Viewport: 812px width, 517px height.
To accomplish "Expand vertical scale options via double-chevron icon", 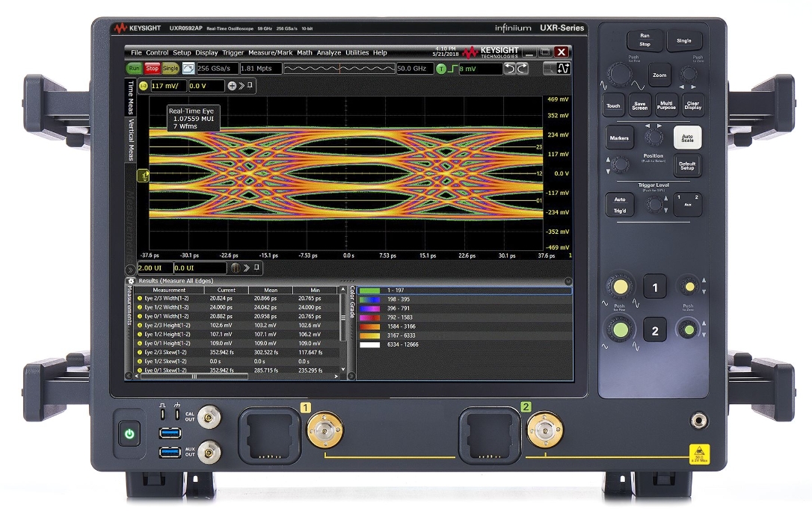I will (x=243, y=85).
